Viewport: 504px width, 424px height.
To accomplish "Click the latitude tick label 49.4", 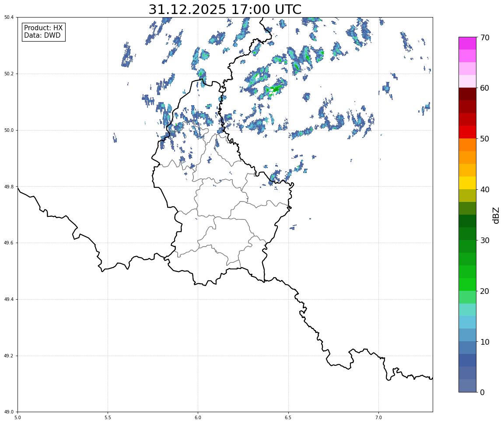I will tap(9, 300).
